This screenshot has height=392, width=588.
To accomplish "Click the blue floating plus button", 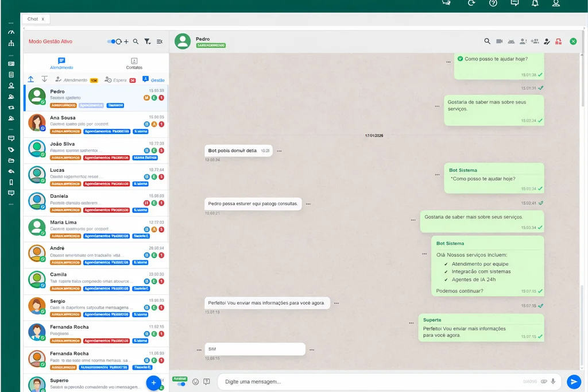I will point(153,382).
